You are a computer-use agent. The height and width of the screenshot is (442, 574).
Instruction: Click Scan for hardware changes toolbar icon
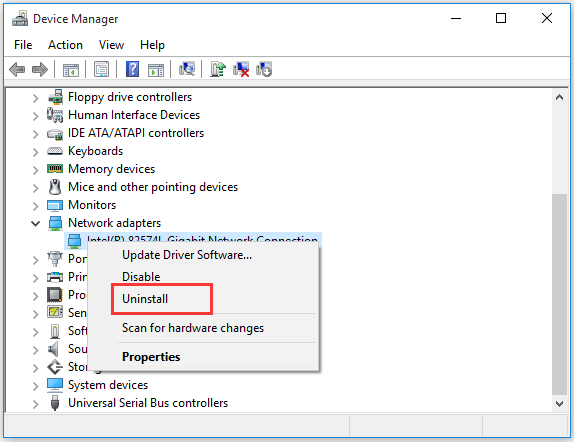[x=187, y=69]
